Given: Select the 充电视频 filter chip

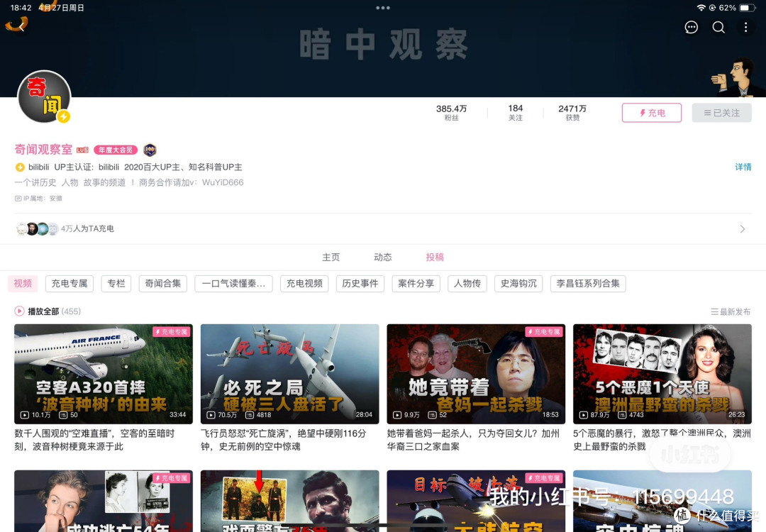Looking at the screenshot, I should pyautogui.click(x=304, y=283).
